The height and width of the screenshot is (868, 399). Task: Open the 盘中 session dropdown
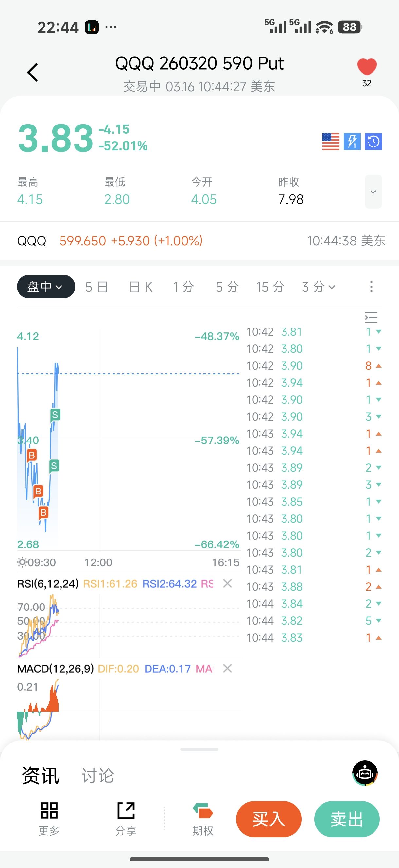click(46, 287)
